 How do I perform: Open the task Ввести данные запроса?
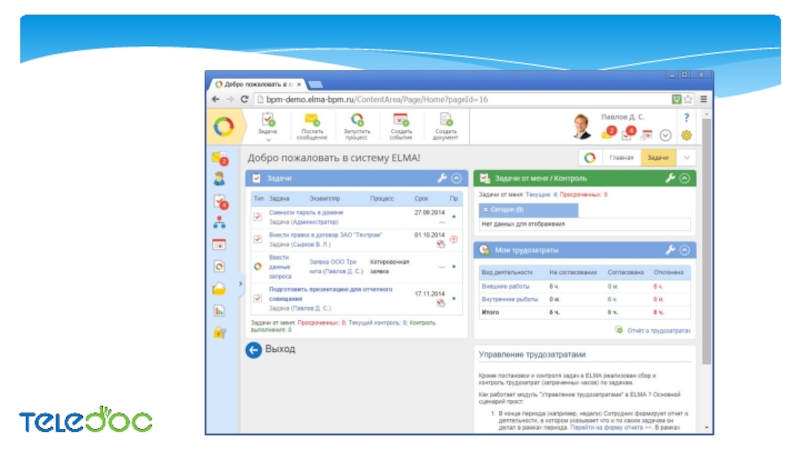[x=280, y=267]
